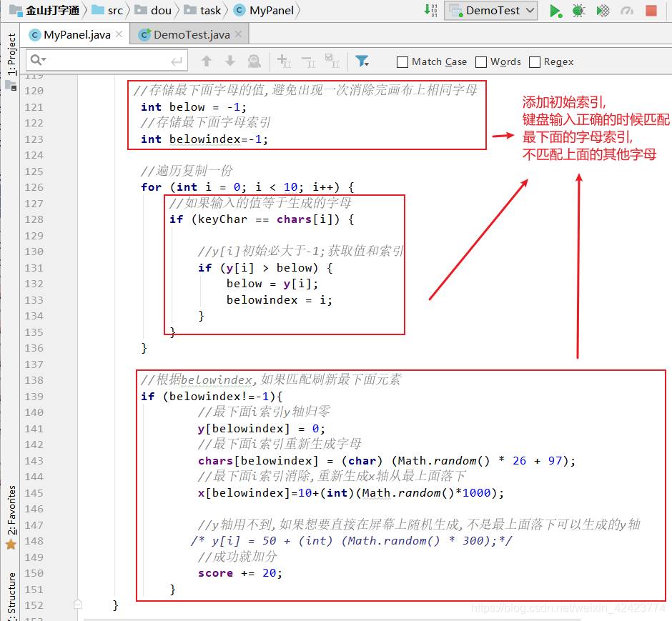Click on 'int belowindex=-1;' line
The image size is (672, 621).
[x=204, y=139]
